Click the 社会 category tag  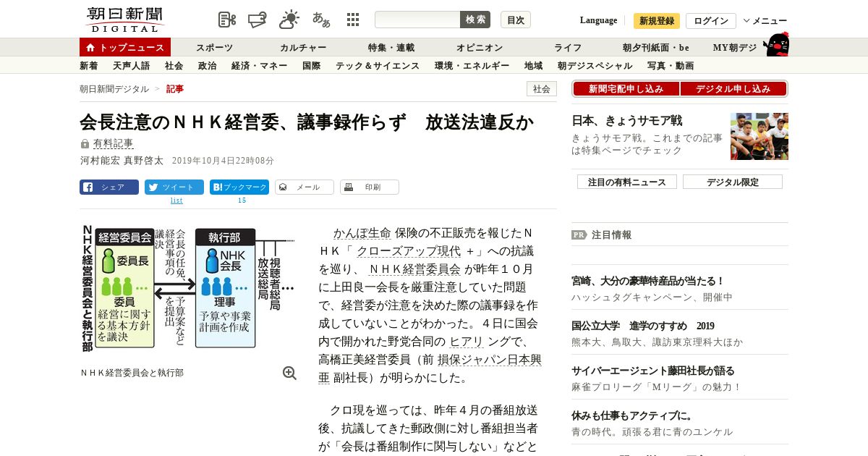[542, 89]
